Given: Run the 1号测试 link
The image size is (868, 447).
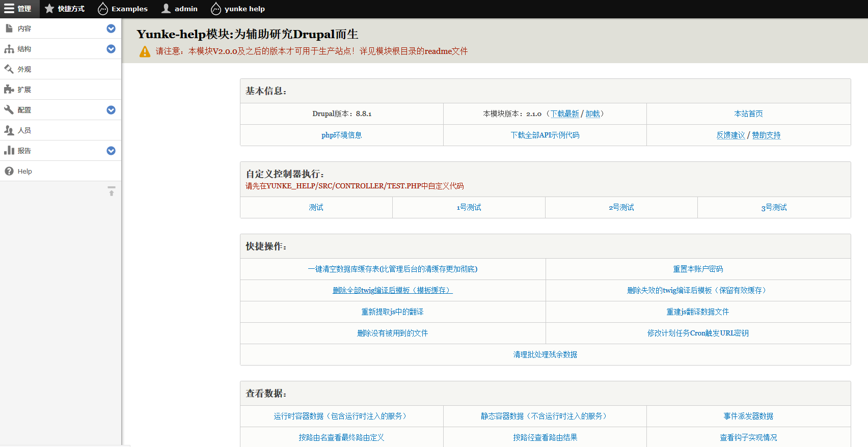Looking at the screenshot, I should 469,207.
